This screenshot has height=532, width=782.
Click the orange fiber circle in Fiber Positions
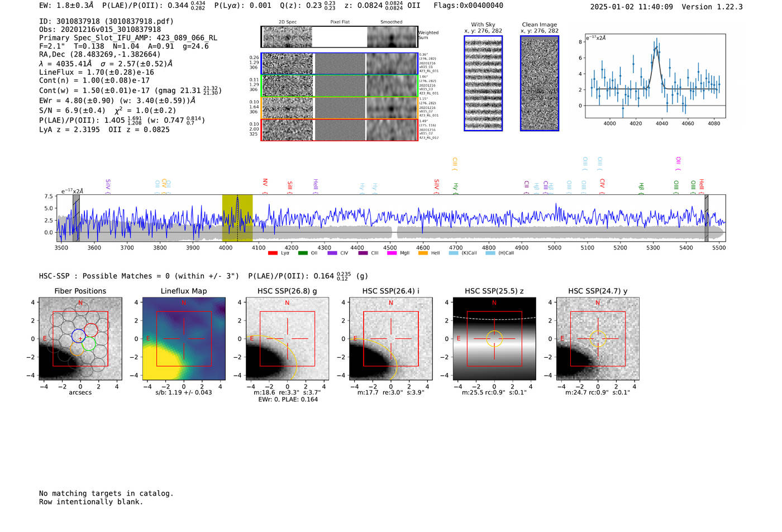point(77,349)
